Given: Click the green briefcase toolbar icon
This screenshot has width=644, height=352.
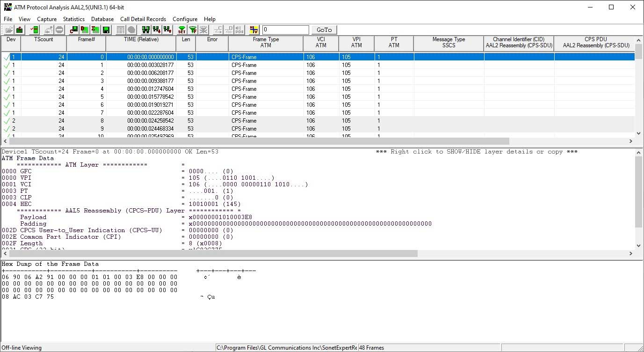Looking at the screenshot, I should click(20, 30).
